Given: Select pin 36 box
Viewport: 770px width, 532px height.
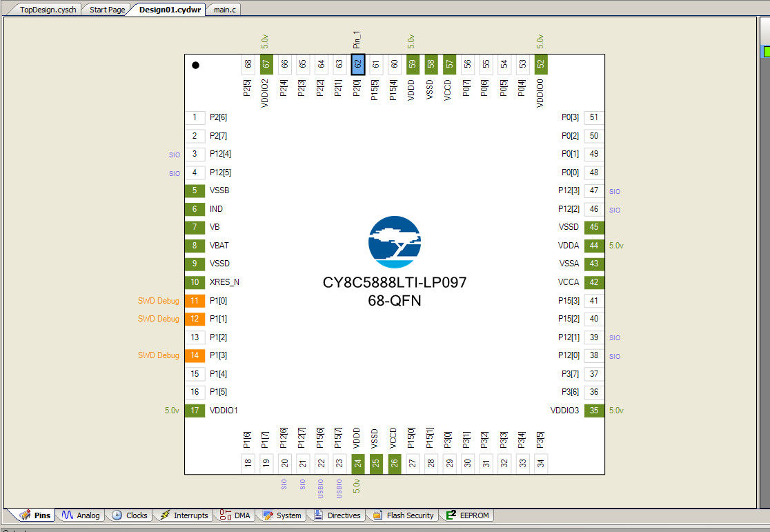Looking at the screenshot, I should (x=594, y=392).
